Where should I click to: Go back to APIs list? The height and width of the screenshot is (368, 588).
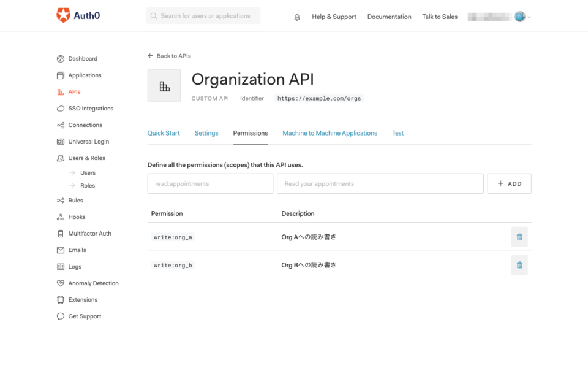point(169,55)
